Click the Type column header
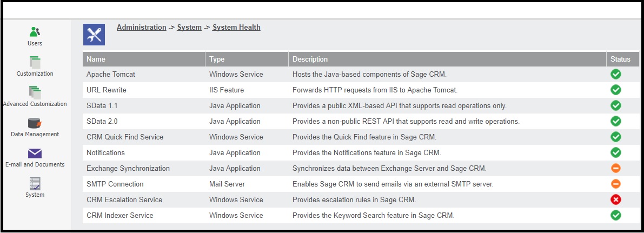Image resolution: width=644 pixels, height=233 pixels. pyautogui.click(x=217, y=59)
